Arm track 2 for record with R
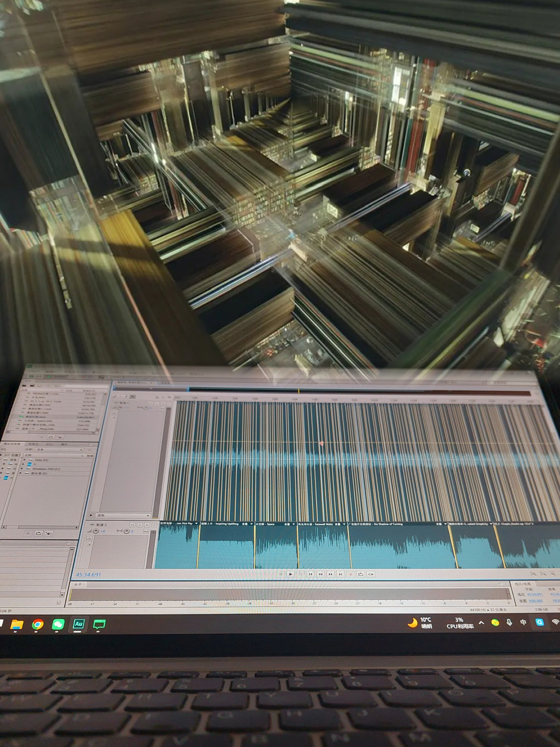 [x=147, y=525]
